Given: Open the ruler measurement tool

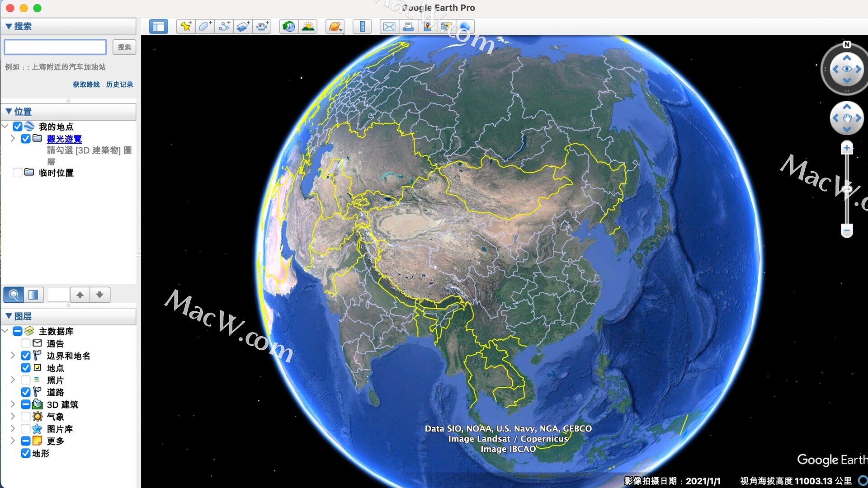Looking at the screenshot, I should (x=362, y=27).
